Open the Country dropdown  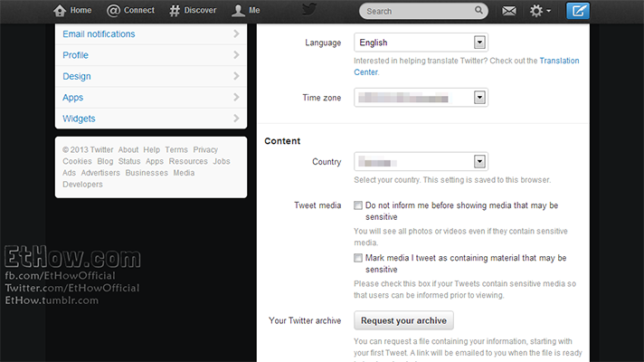pyautogui.click(x=421, y=161)
